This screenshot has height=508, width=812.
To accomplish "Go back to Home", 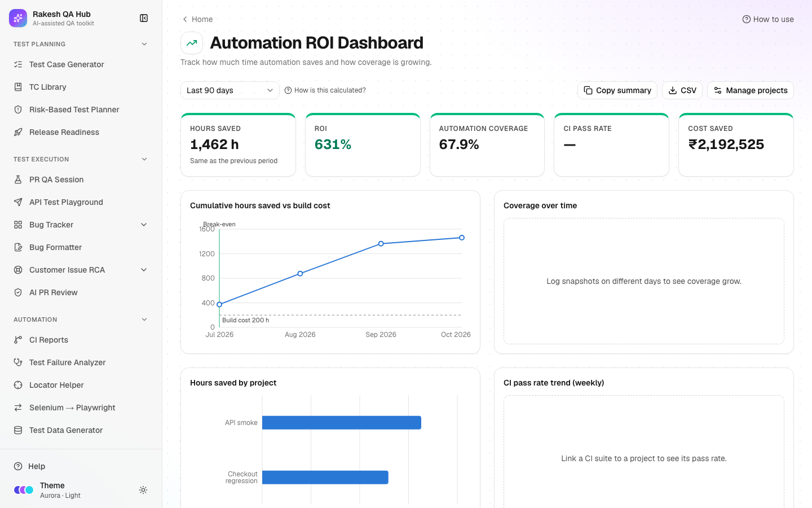I will pos(197,19).
